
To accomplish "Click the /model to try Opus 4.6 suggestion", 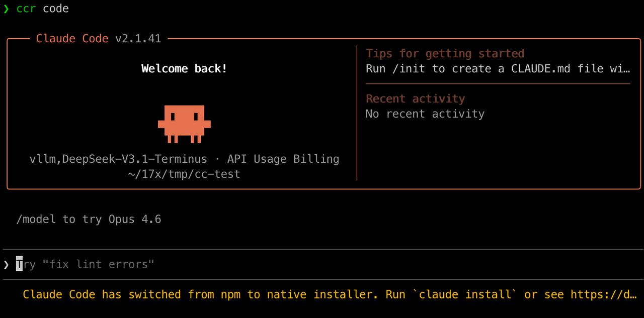I will (89, 219).
